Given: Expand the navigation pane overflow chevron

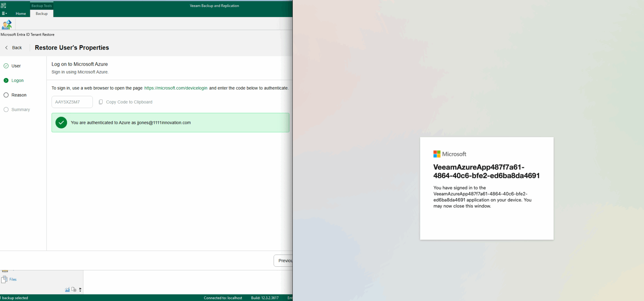Looking at the screenshot, I should click(x=80, y=290).
